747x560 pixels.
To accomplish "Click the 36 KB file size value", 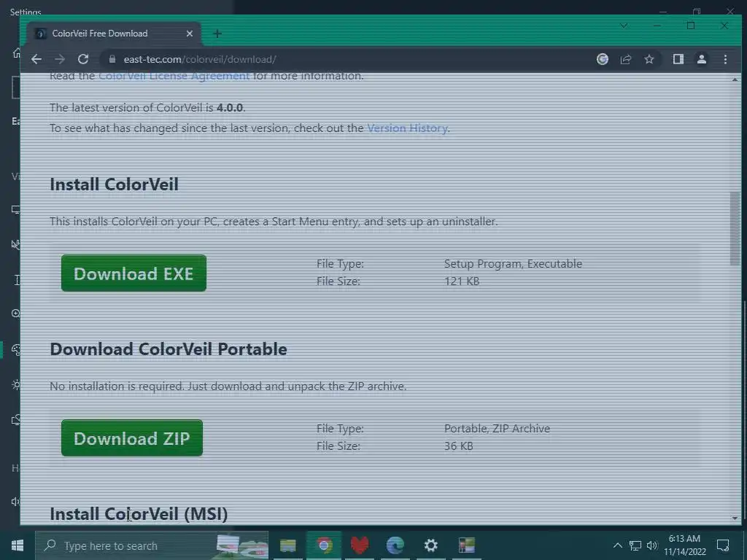I will coord(458,446).
